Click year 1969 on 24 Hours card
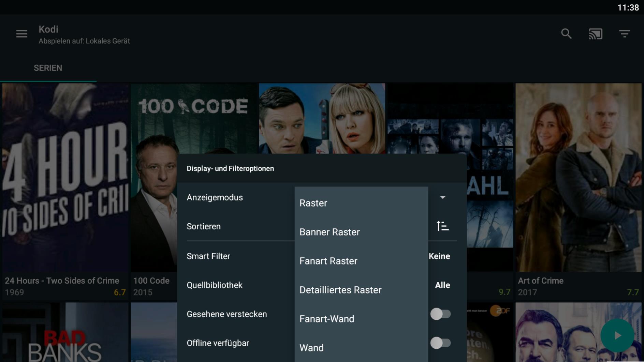Screen dimensions: 644x362 (x=14, y=292)
